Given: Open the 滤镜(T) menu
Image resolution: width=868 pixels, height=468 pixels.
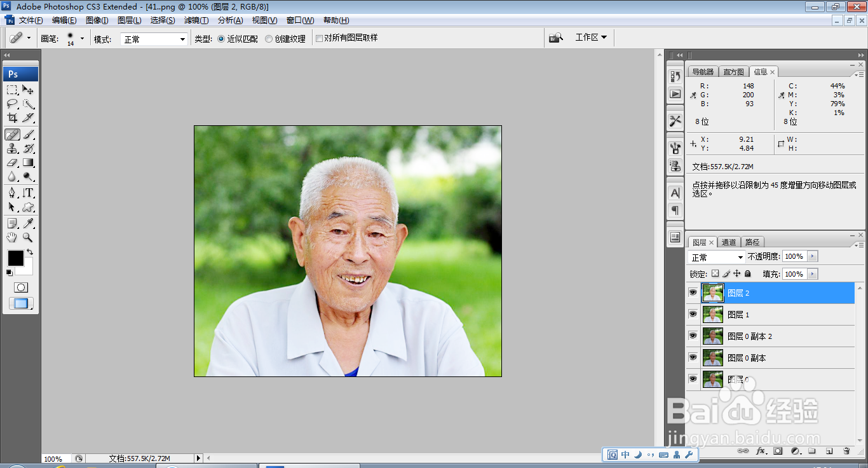Looking at the screenshot, I should 196,20.
